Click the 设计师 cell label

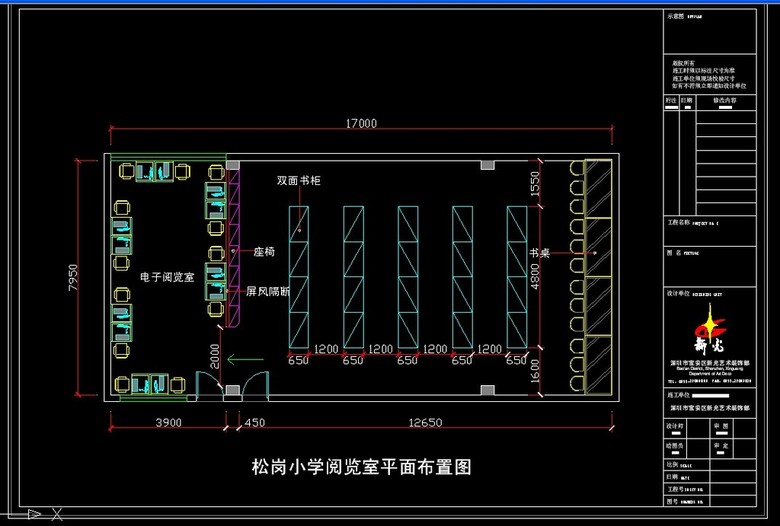coord(675,426)
